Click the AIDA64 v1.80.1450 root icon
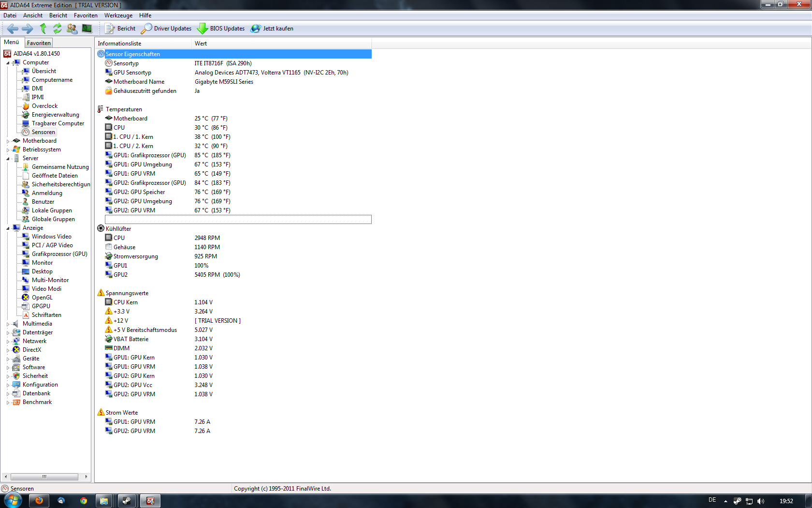 point(7,54)
